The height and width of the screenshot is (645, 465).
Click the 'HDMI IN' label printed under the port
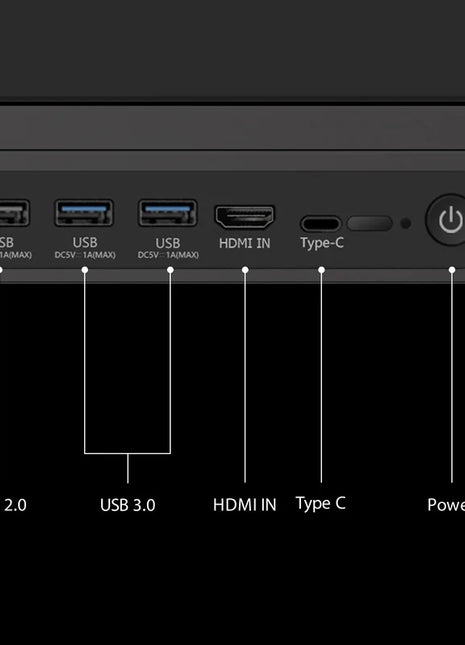coord(244,243)
